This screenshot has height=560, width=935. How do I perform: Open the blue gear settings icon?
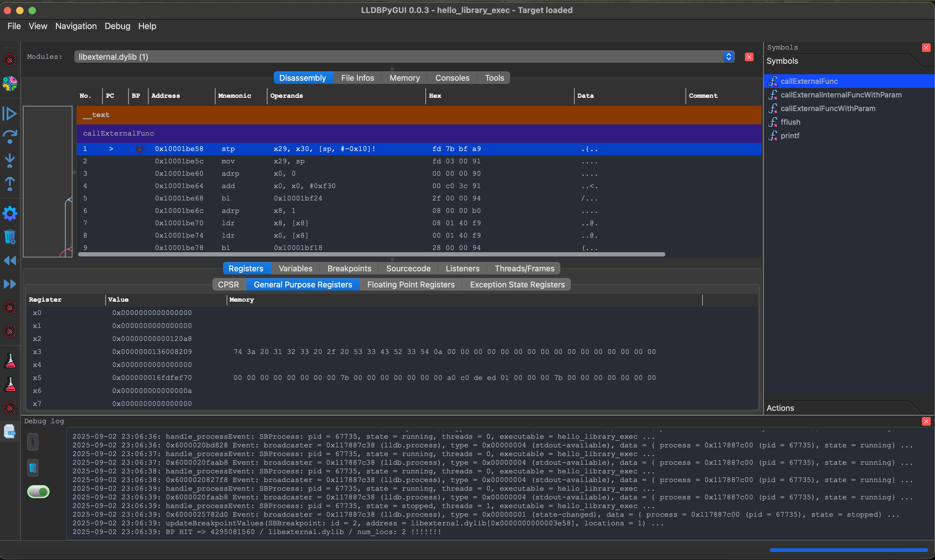tap(10, 213)
